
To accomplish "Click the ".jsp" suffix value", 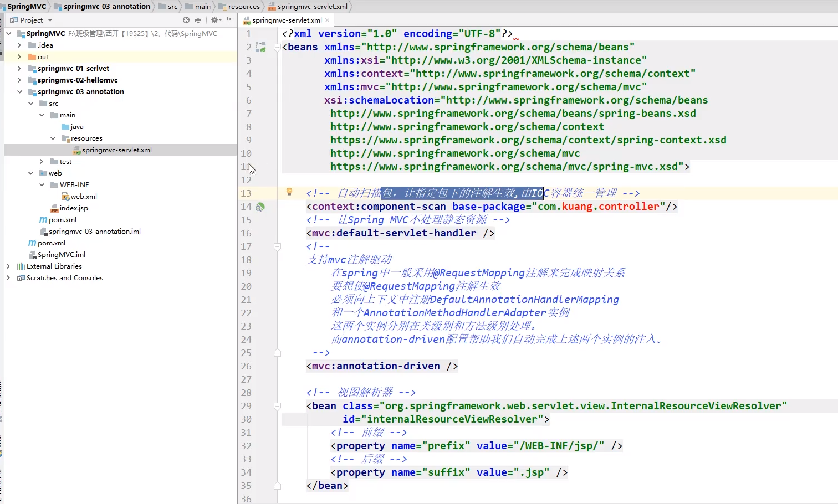I will pos(532,472).
